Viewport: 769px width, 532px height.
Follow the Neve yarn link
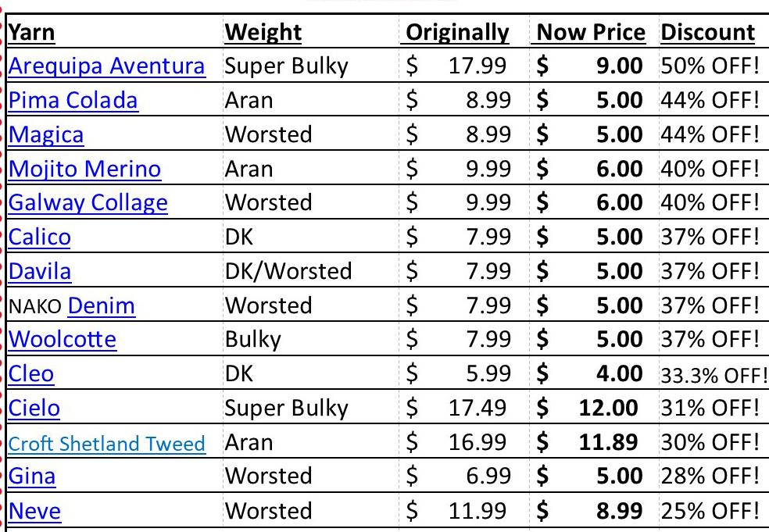coord(34,511)
